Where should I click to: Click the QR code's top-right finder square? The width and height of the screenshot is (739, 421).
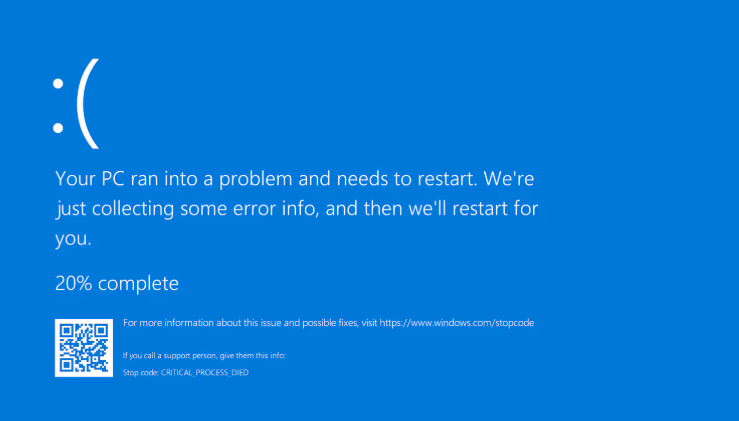click(x=101, y=331)
